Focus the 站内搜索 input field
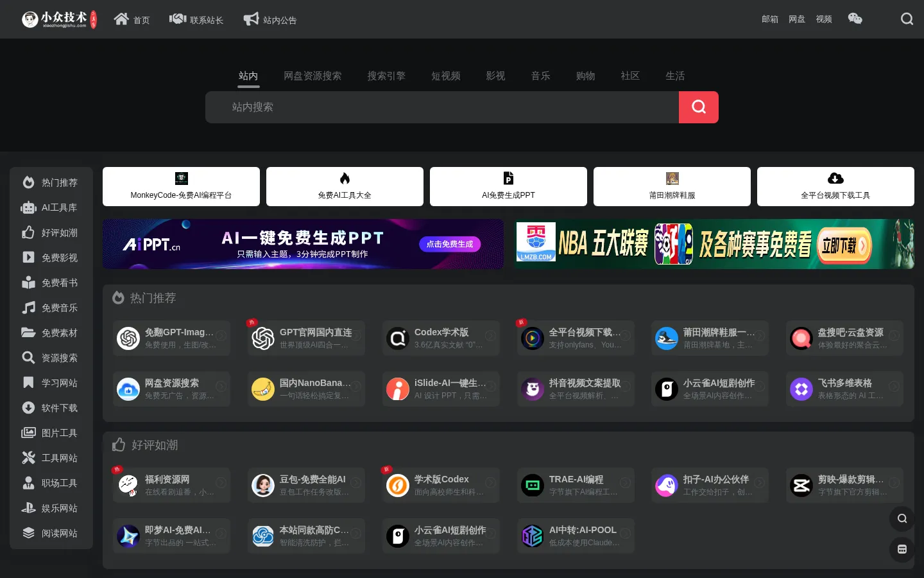The width and height of the screenshot is (924, 578). tap(442, 107)
